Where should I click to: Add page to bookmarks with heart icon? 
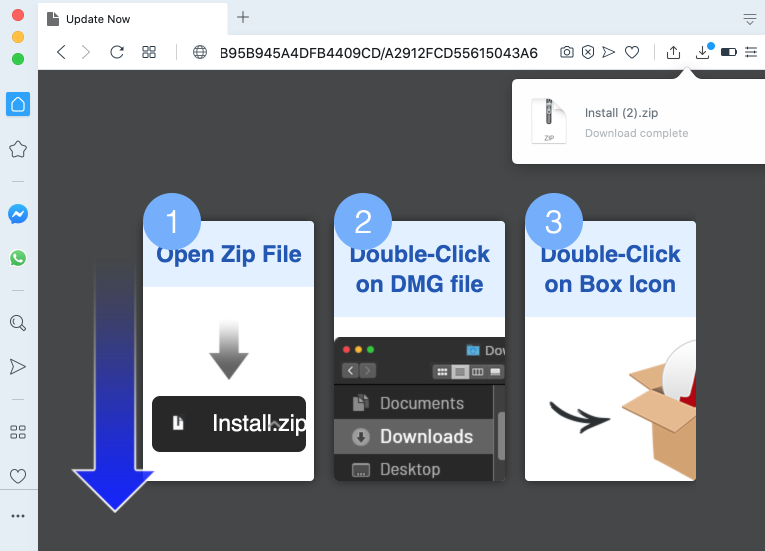click(632, 52)
